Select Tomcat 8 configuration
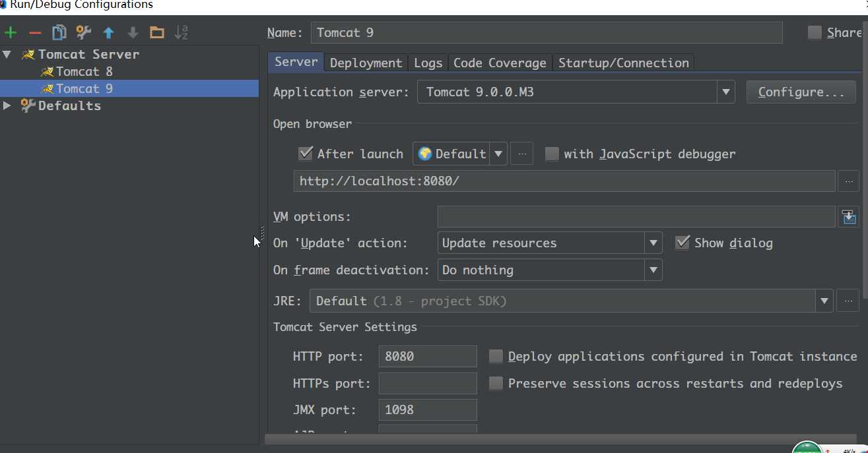 [84, 71]
